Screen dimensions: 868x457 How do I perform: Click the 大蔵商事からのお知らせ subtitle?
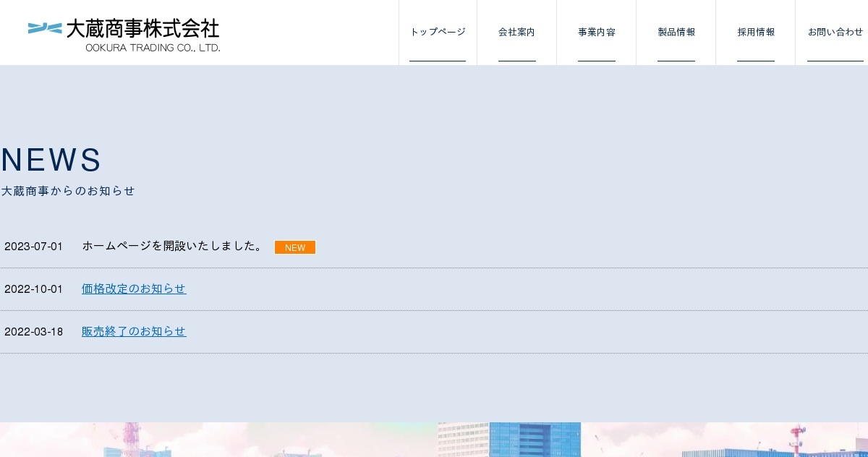click(x=68, y=191)
